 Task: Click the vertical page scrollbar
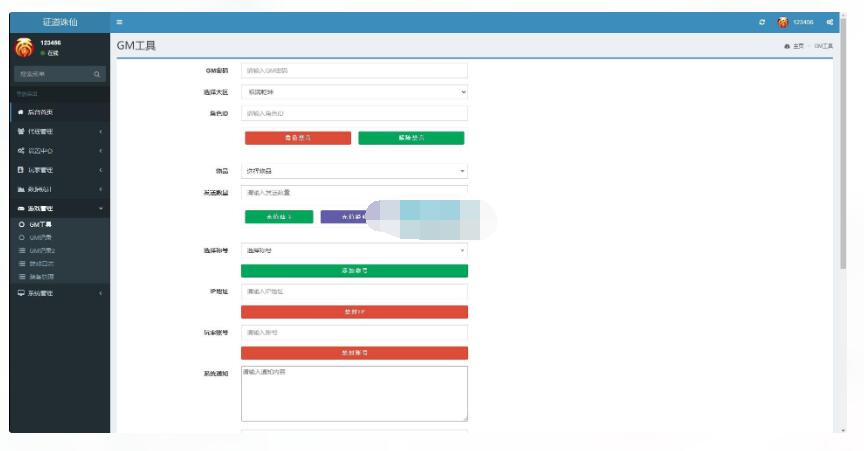(843, 150)
